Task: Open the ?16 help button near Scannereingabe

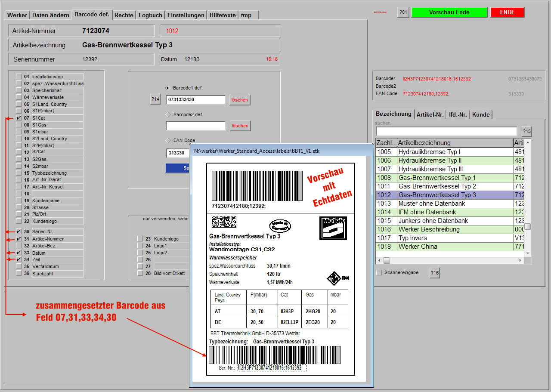Action: coord(434,273)
